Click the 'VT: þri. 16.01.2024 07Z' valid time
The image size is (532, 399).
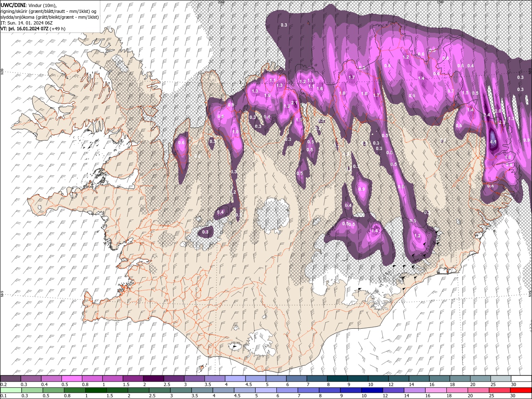pos(25,29)
